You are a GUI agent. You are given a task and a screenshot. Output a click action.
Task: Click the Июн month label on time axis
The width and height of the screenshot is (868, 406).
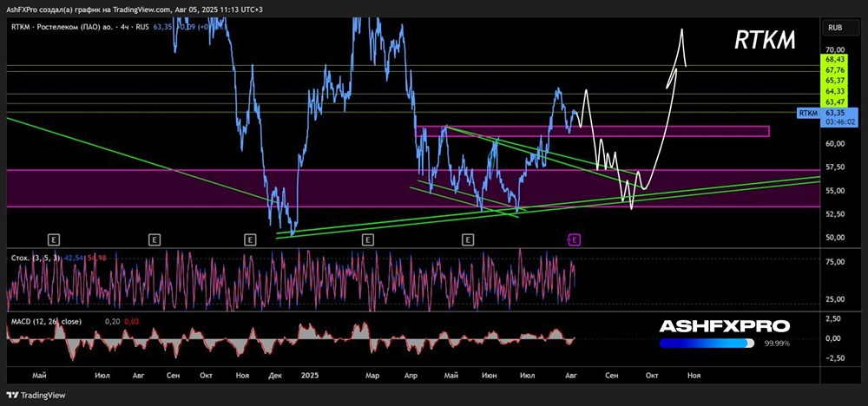[489, 376]
